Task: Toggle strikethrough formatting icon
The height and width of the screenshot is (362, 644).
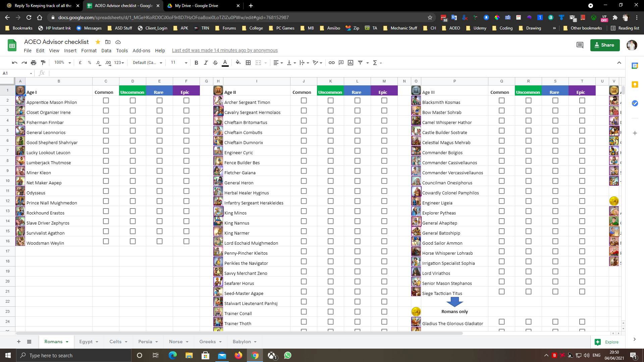Action: 215,63
